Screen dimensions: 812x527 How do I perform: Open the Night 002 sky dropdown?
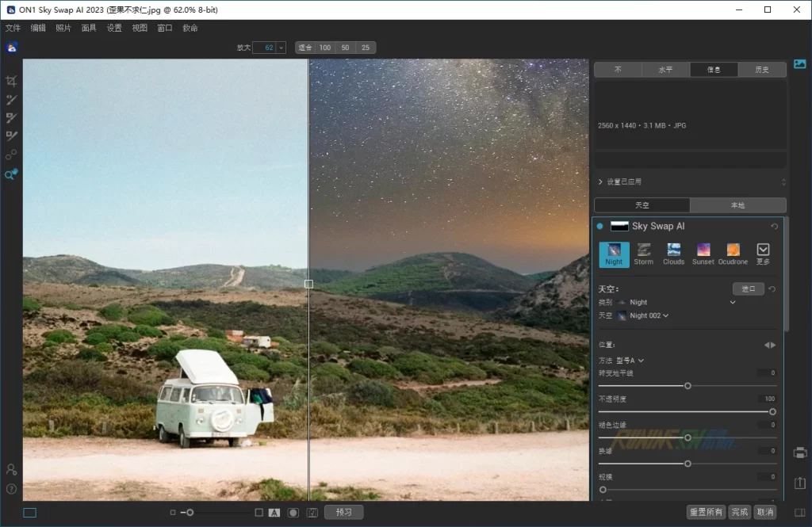coord(649,315)
